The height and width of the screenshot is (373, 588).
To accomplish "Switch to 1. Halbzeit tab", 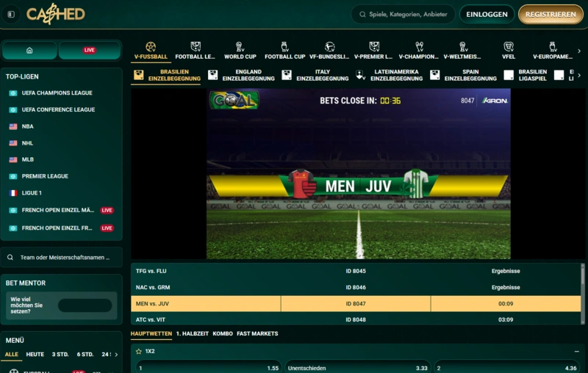I will click(x=193, y=333).
